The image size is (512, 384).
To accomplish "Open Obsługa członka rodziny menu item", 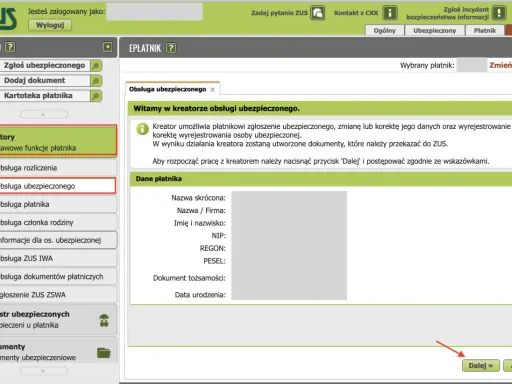I will [58, 222].
